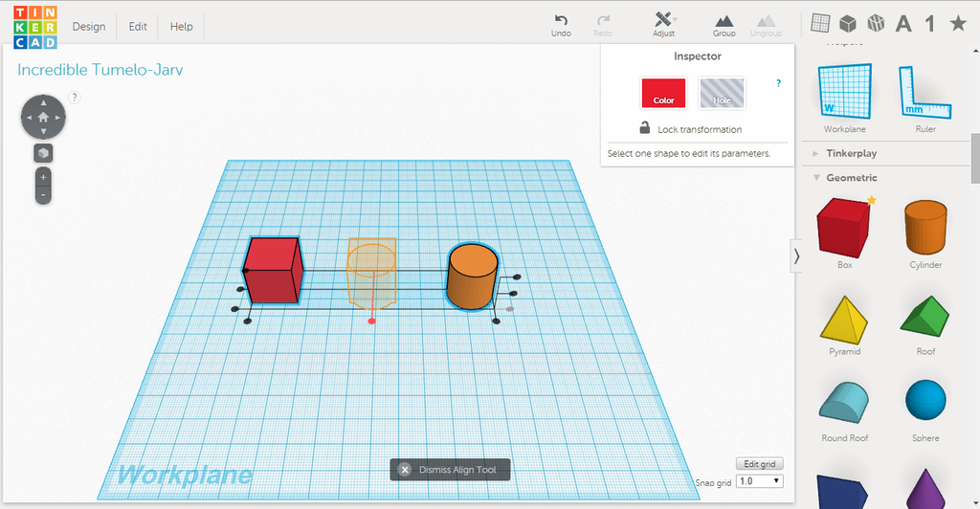Open the red Color swatch in Inspector

click(663, 93)
